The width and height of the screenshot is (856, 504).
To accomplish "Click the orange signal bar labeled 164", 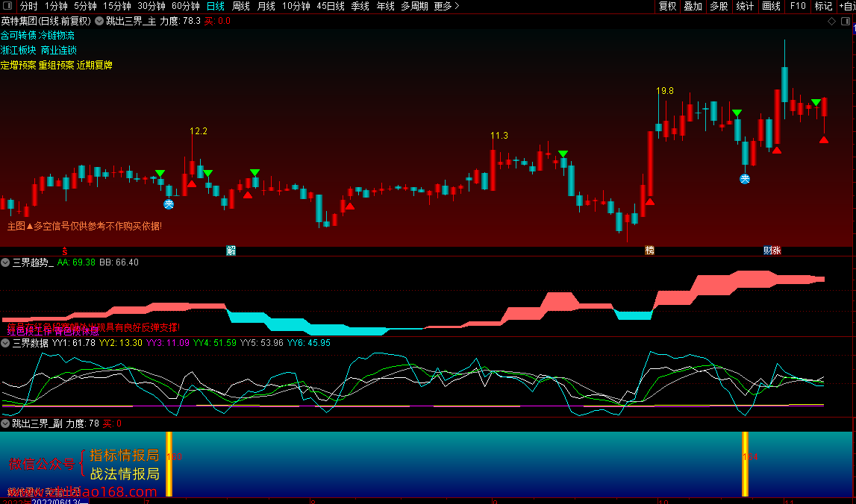I will pos(745,464).
